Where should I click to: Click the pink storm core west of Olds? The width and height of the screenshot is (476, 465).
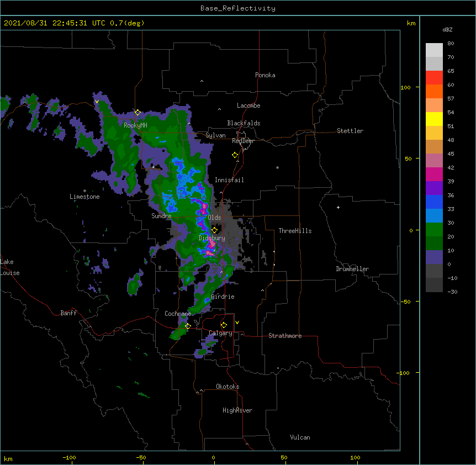tap(204, 208)
